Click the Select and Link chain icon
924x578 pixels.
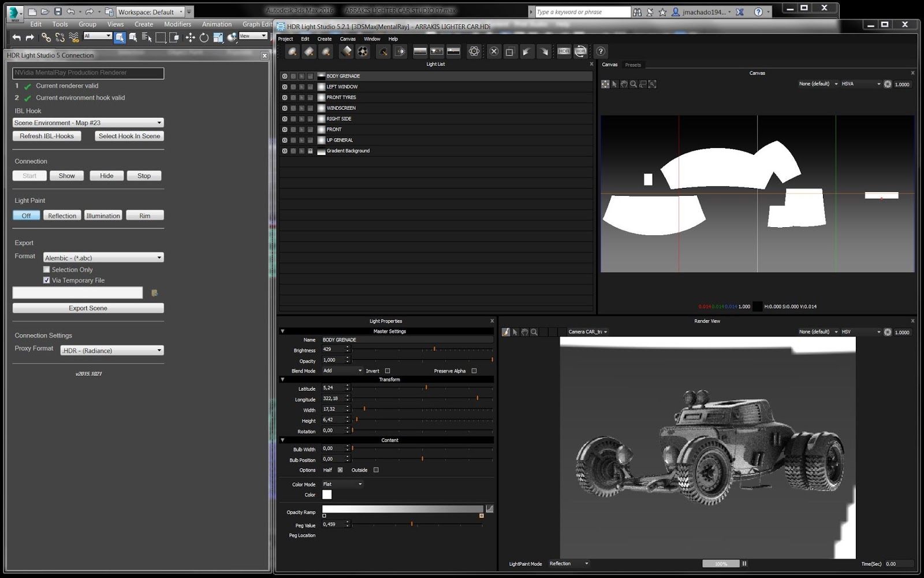click(x=46, y=38)
